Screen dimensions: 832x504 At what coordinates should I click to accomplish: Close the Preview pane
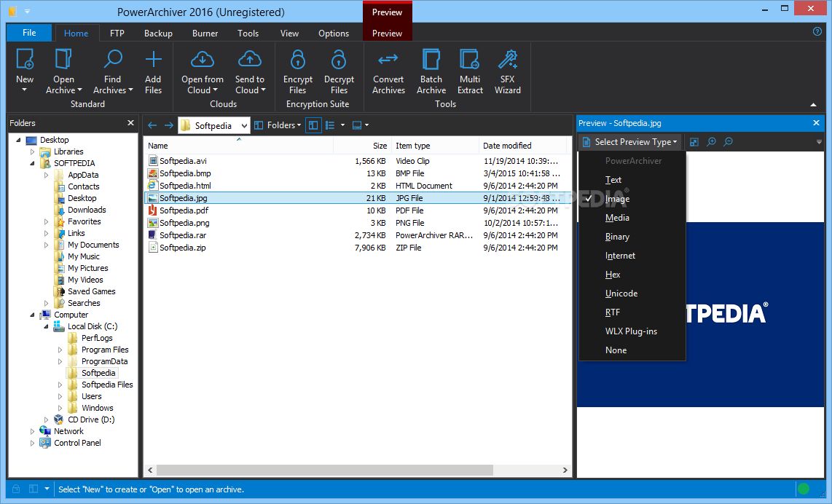pyautogui.click(x=816, y=122)
